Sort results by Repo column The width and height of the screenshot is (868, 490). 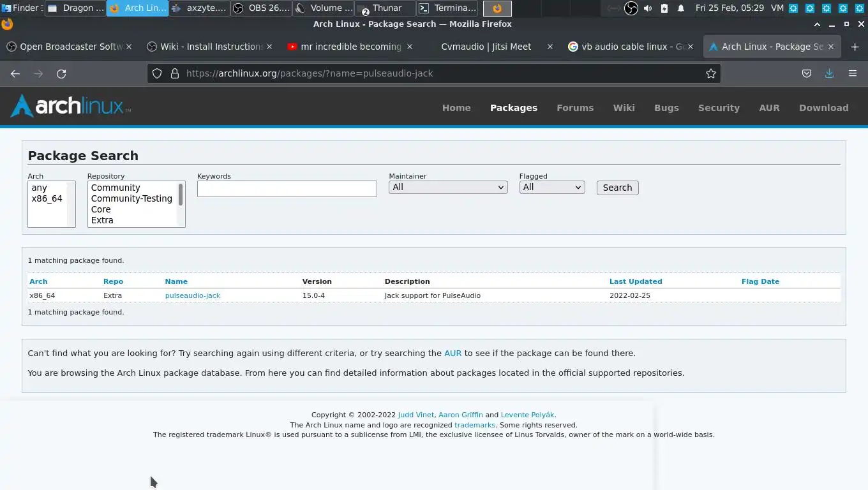pos(113,281)
